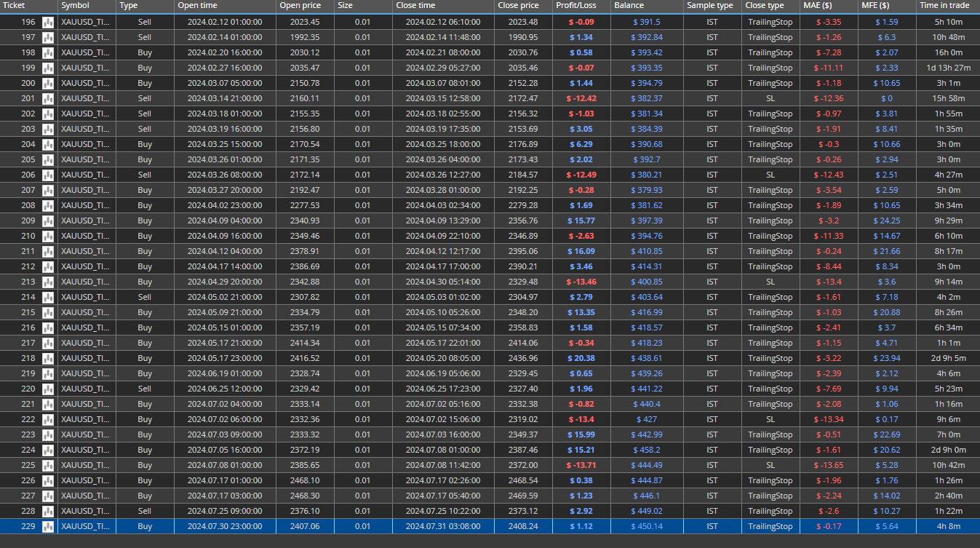This screenshot has width=980, height=548.
Task: Open the chart icon on ticket 220's row
Action: [49, 389]
